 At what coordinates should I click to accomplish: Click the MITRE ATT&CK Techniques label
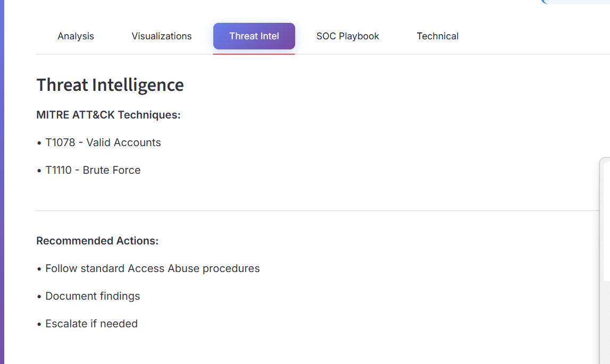(x=108, y=115)
